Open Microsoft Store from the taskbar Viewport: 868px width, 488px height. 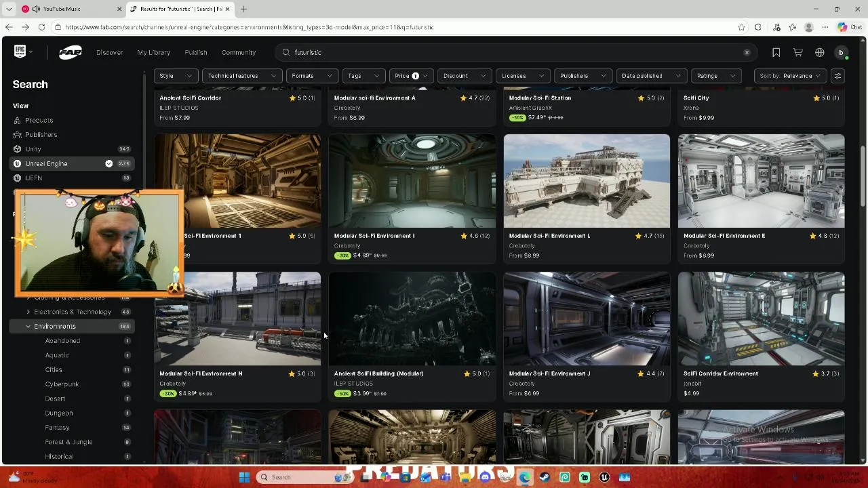[406, 477]
